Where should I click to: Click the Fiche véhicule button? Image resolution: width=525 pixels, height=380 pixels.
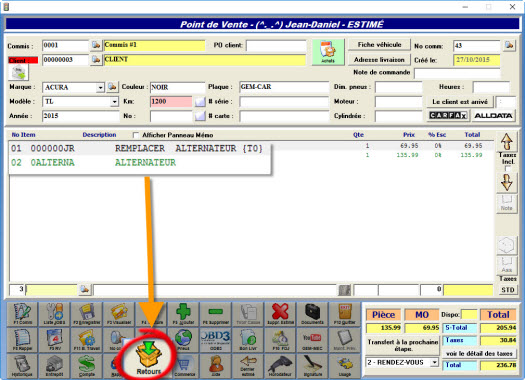click(x=379, y=45)
